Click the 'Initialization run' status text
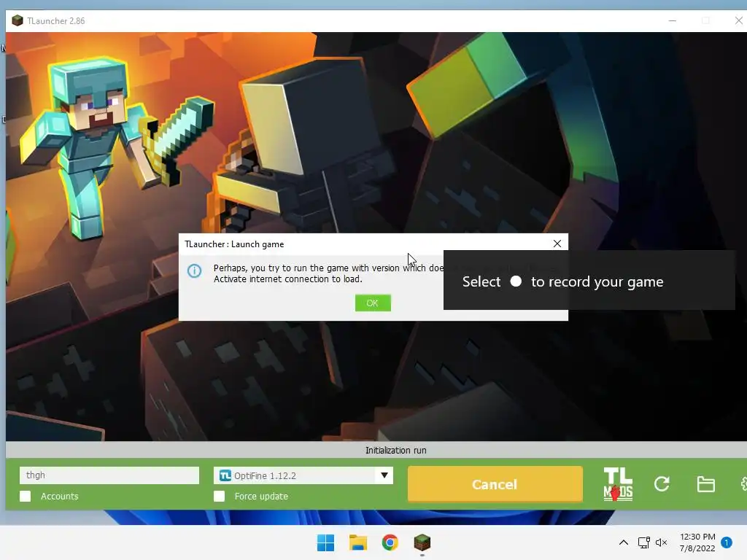747x560 pixels. click(396, 451)
